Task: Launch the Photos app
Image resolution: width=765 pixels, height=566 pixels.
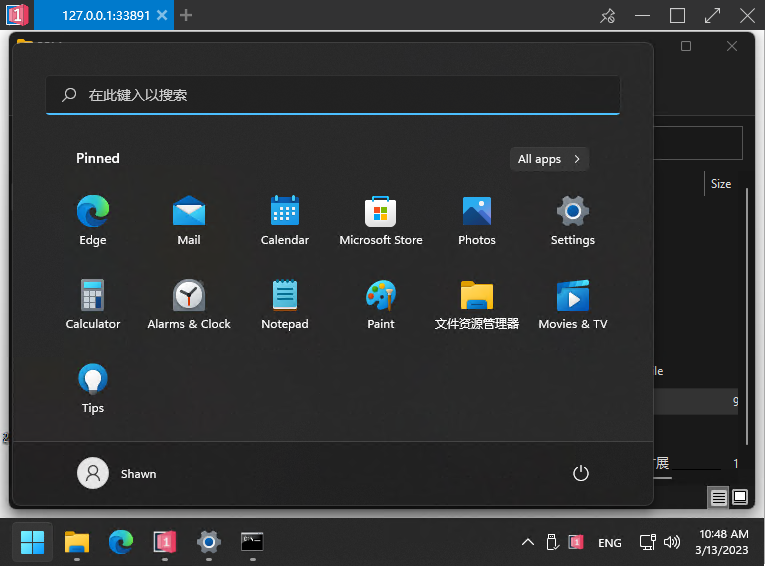Action: 477,221
